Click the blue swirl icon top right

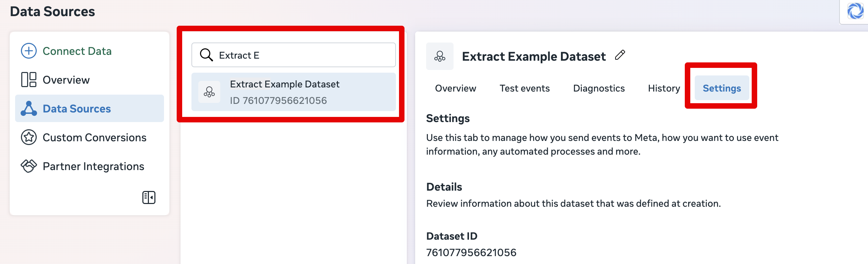point(856,11)
